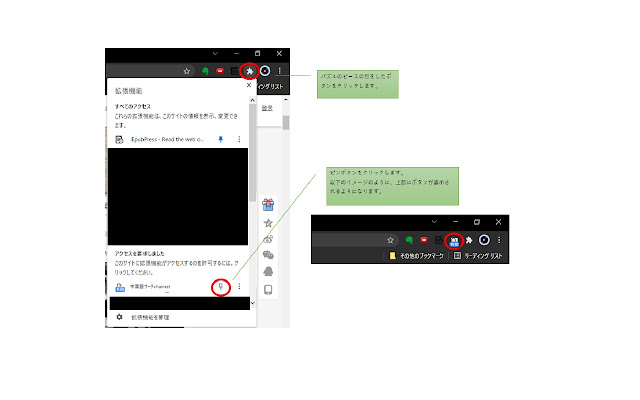Click the Evernote elephant icon in right window
This screenshot has width=640, height=400.
coord(409,240)
